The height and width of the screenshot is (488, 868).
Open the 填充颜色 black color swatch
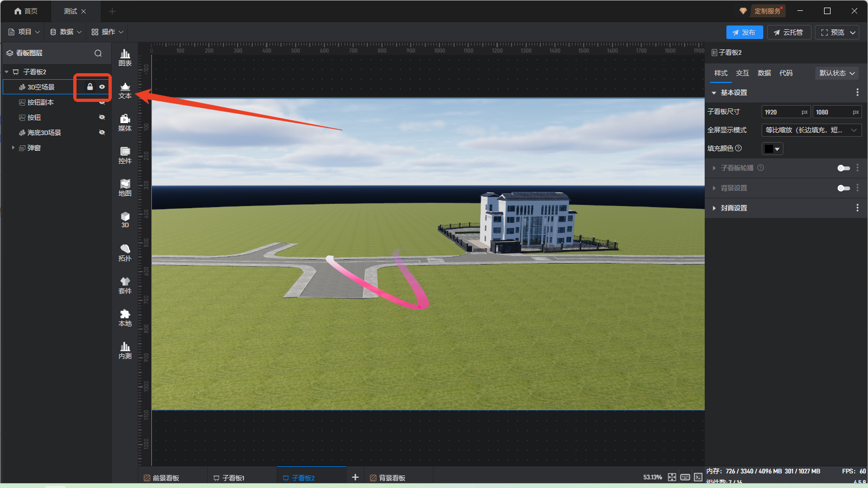pos(772,149)
